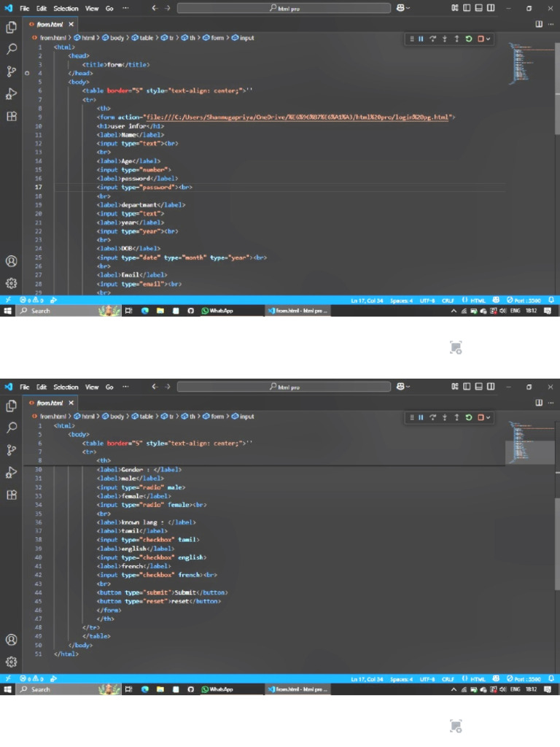Step over in the upper debug toolbar
The height and width of the screenshot is (747, 560).
pos(433,39)
